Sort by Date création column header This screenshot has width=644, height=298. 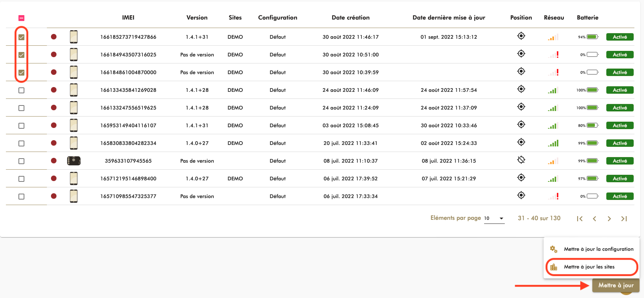tap(350, 18)
